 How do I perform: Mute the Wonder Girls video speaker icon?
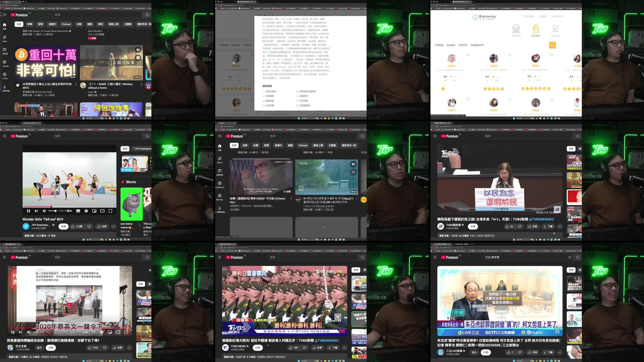click(44, 211)
